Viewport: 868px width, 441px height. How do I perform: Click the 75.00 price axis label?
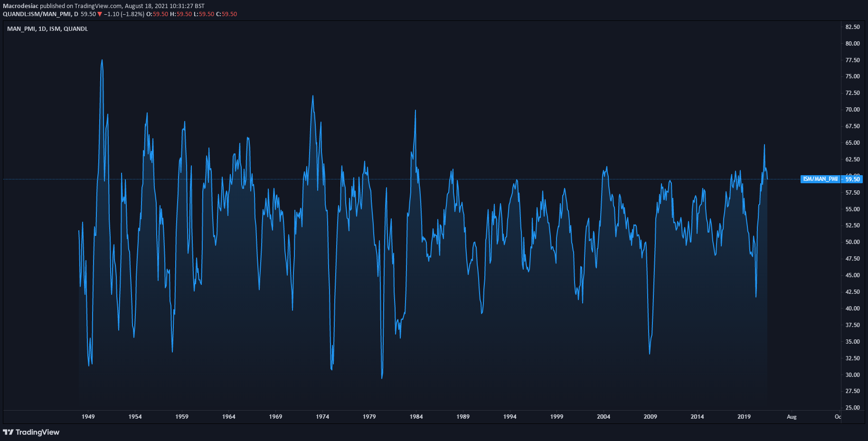[x=852, y=76]
